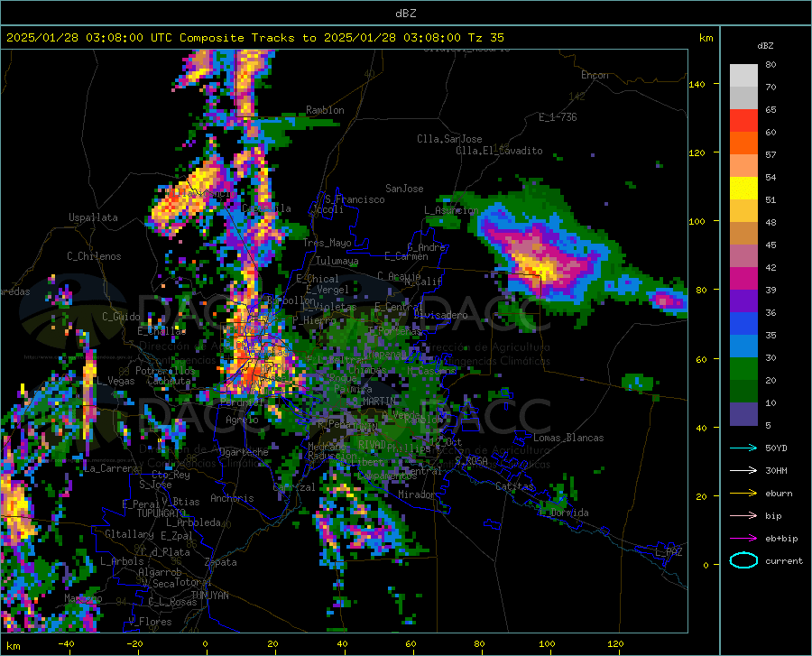Click the 'Zapata' place label

pos(221,562)
